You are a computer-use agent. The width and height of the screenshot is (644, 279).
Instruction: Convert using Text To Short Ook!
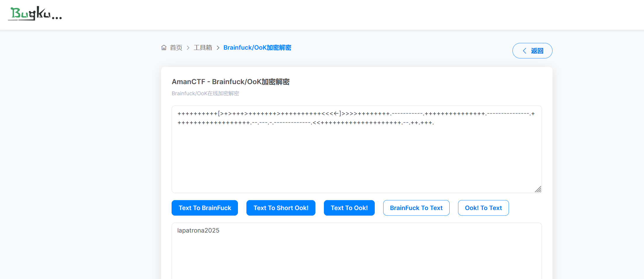tap(281, 208)
